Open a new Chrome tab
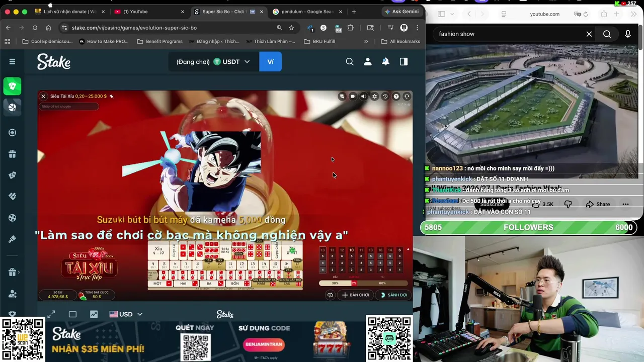Image resolution: width=644 pixels, height=362 pixels. click(354, 12)
